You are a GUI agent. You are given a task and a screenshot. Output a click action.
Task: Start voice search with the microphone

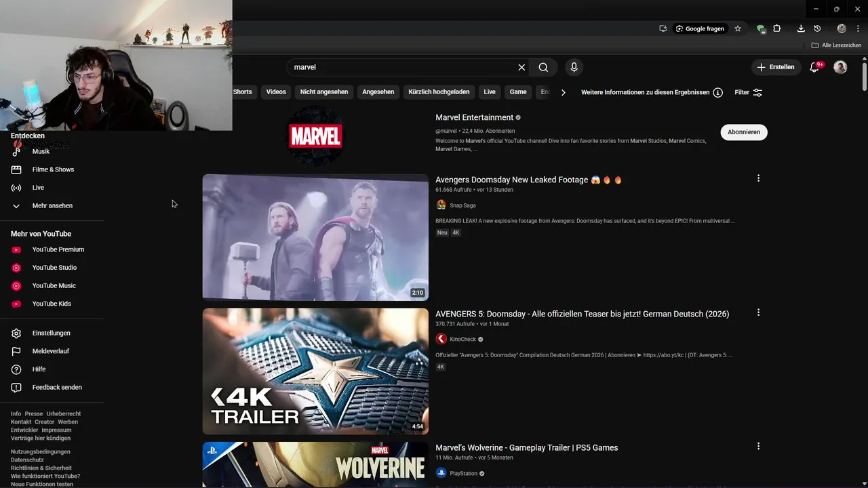(574, 67)
